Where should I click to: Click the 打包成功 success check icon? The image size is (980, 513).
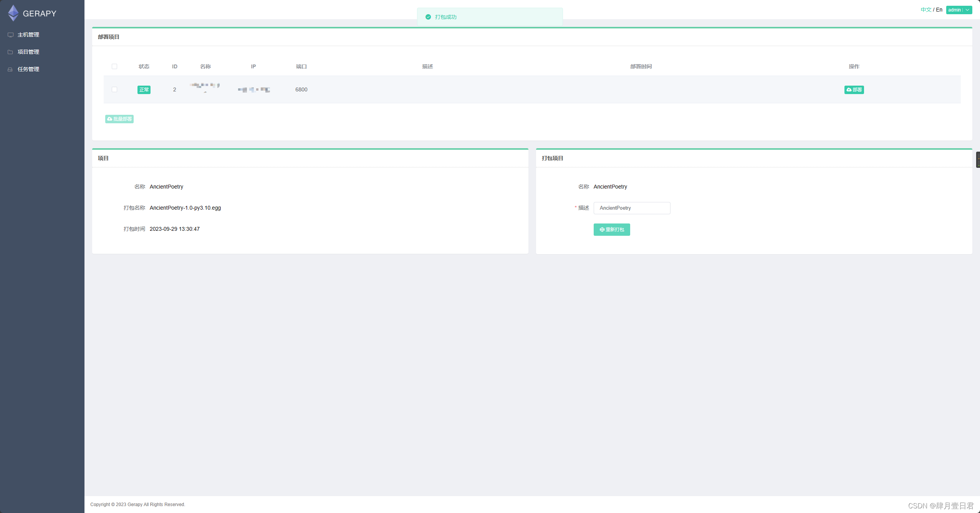[x=428, y=17]
